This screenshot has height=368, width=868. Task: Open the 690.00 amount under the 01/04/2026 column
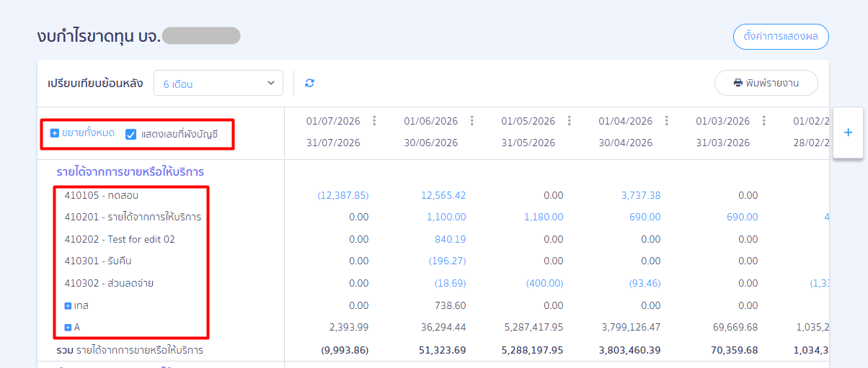[644, 217]
